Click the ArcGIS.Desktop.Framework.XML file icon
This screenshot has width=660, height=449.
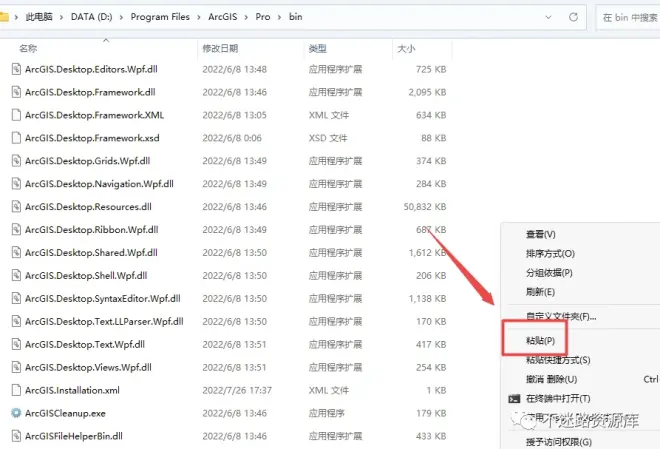tap(16, 115)
